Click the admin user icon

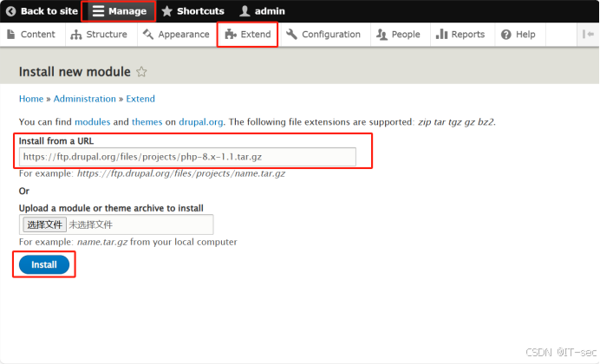click(x=245, y=11)
